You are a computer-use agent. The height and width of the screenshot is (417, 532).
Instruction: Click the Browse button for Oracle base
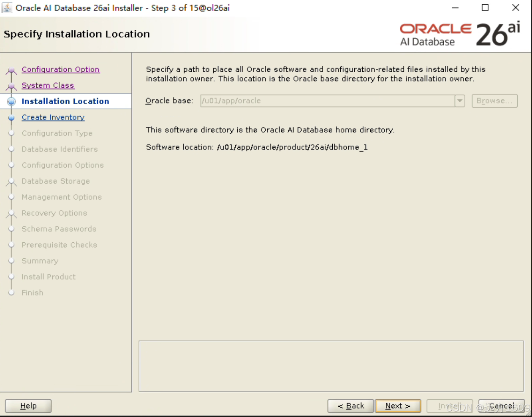pyautogui.click(x=494, y=101)
